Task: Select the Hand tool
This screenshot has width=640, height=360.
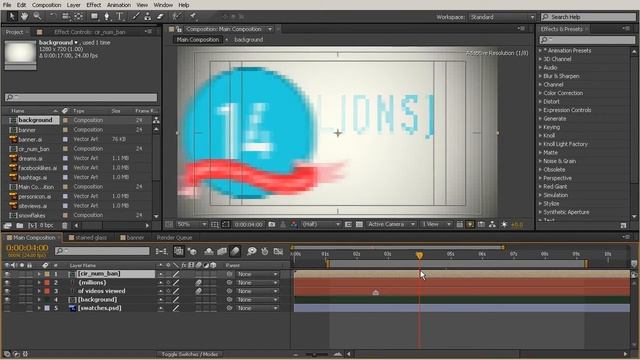Action: coord(24,16)
